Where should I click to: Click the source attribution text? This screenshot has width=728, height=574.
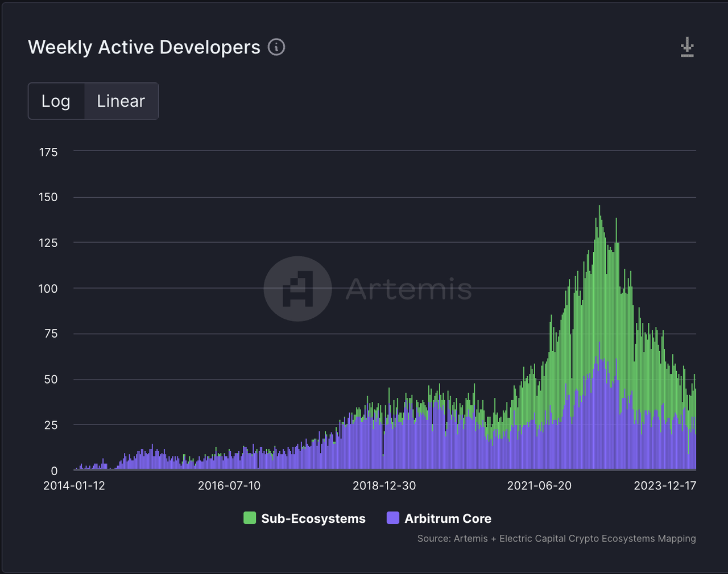556,538
